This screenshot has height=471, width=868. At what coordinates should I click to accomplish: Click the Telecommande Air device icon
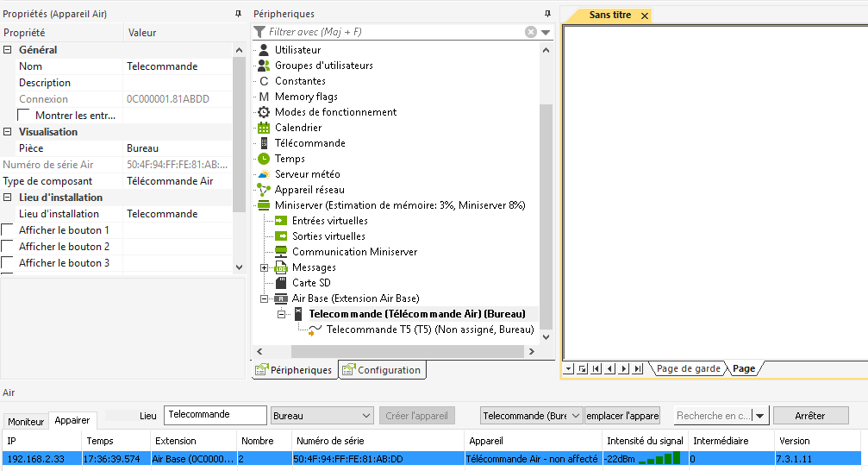[298, 314]
